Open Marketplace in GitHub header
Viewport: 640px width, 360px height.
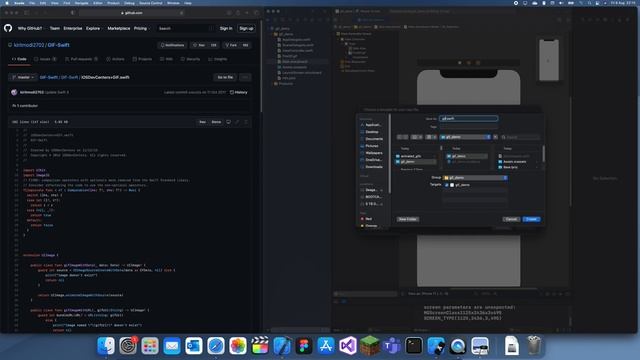click(x=119, y=29)
